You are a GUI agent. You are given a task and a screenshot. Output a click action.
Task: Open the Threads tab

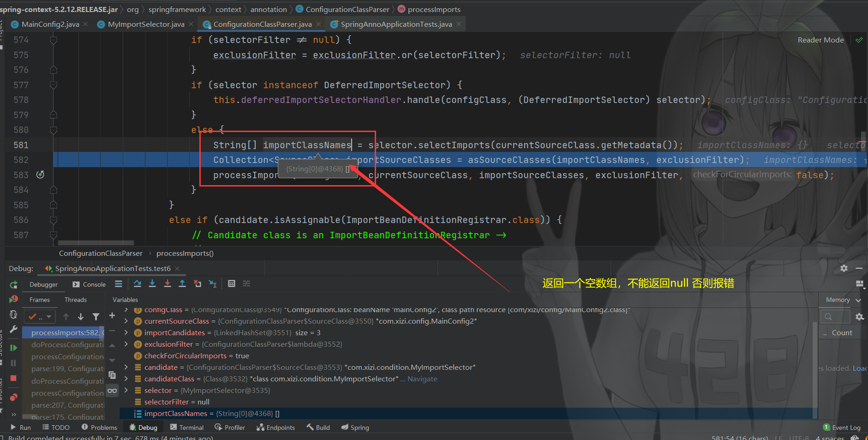pos(76,300)
